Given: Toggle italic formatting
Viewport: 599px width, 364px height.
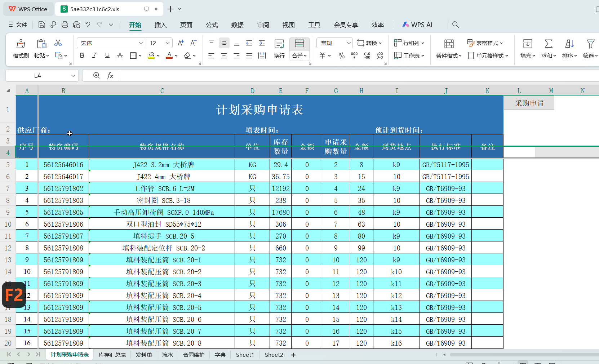Looking at the screenshot, I should click(94, 56).
